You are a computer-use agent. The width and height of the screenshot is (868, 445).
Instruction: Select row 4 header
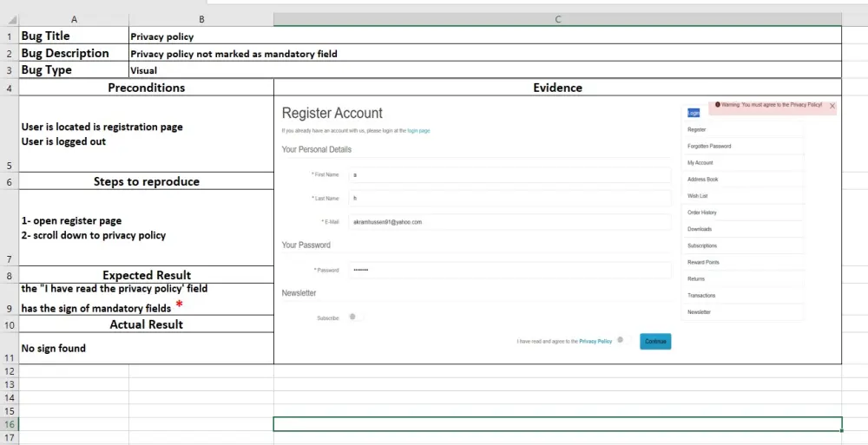pyautogui.click(x=10, y=88)
